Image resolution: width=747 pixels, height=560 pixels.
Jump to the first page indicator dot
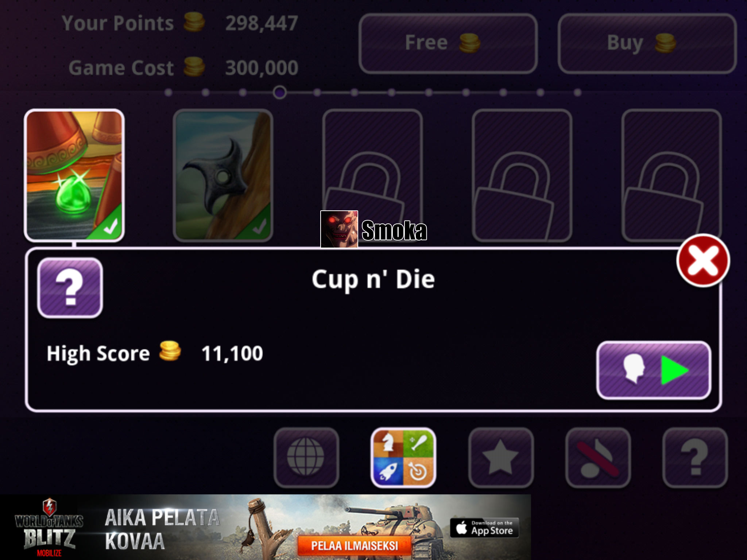tap(168, 93)
